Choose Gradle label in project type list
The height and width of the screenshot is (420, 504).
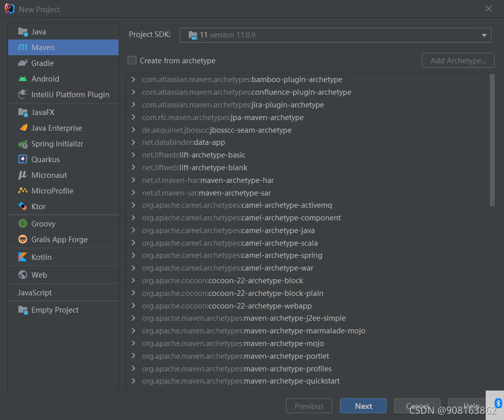tap(43, 63)
